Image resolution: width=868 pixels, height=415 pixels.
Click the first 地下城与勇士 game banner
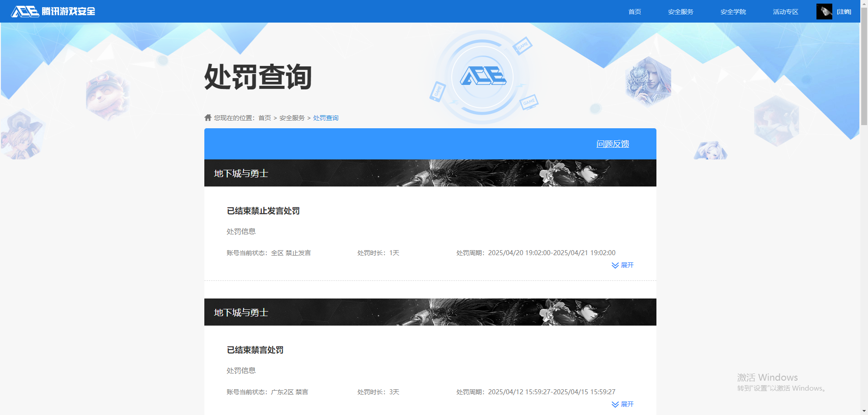click(430, 173)
